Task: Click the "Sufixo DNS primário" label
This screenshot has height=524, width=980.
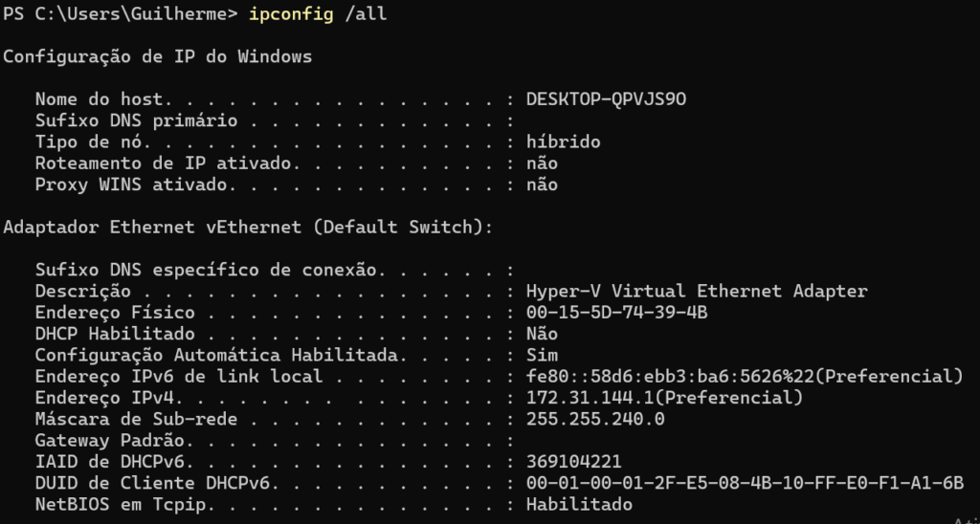Action: pos(136,120)
